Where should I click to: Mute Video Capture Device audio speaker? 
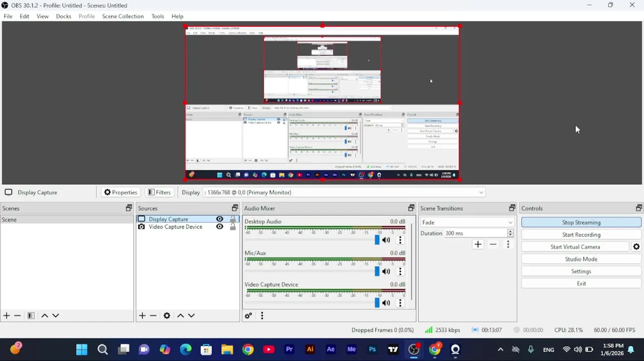[386, 303]
